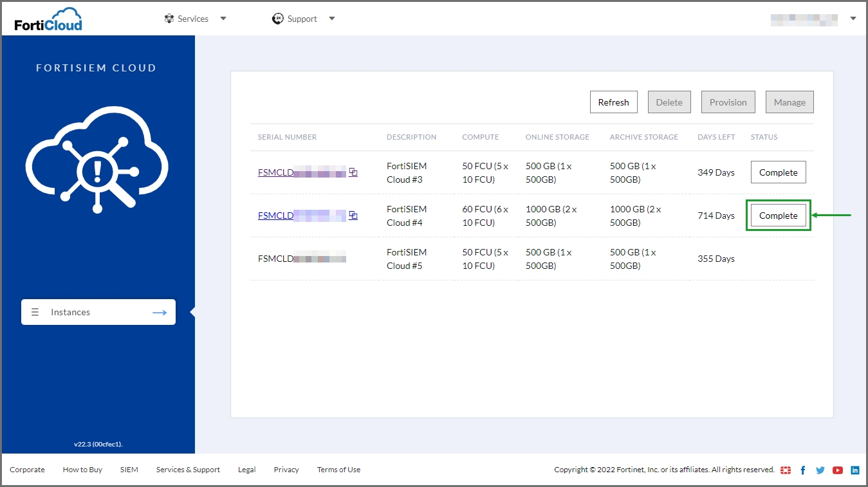Click the 349 Days cell
868x487 pixels.
(716, 172)
